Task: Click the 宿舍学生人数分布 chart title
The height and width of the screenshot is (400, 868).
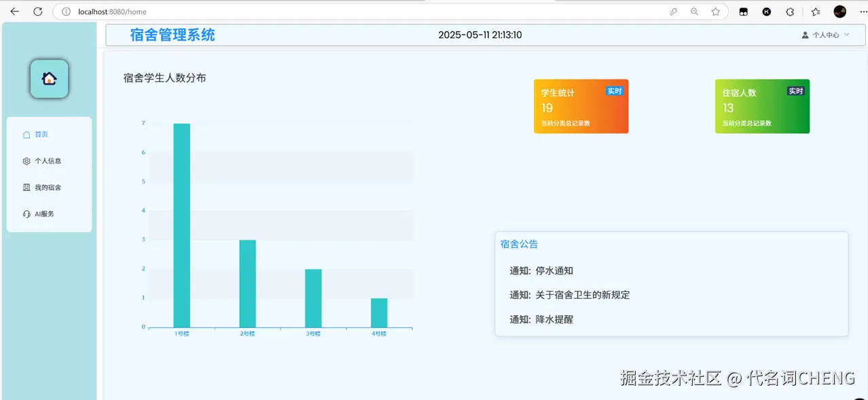Action: 165,78
